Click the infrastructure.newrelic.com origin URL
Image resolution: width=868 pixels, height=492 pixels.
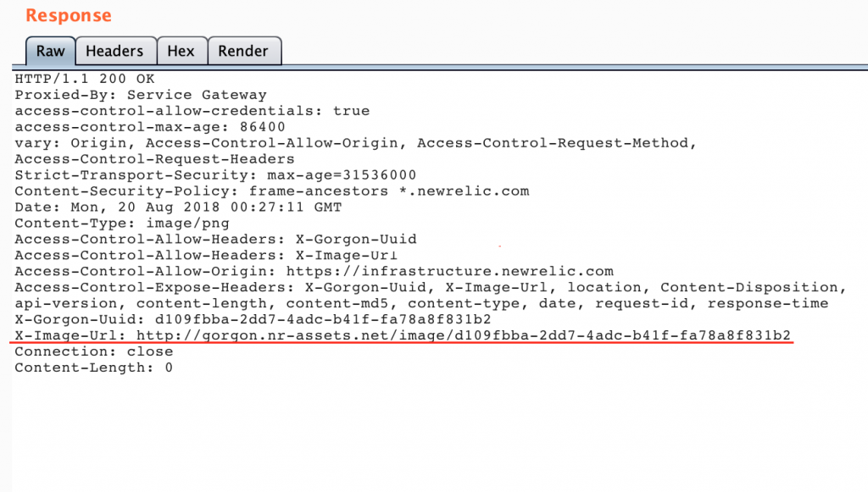pos(449,272)
